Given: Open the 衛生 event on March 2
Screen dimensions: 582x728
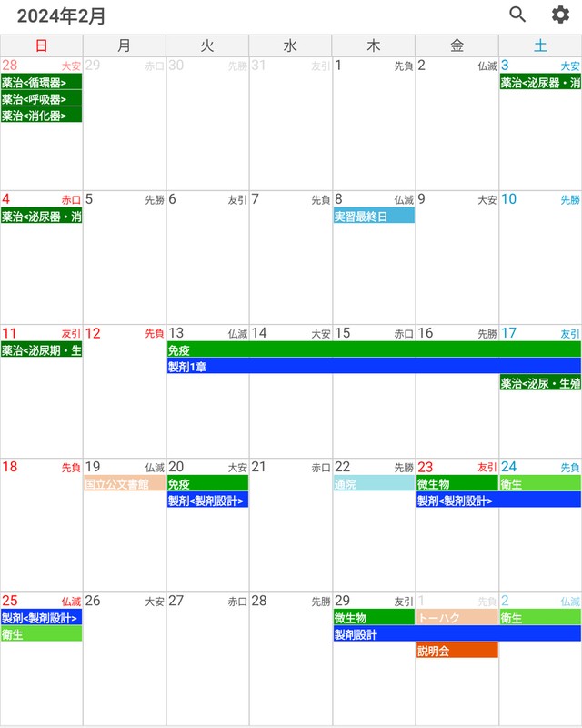Looking at the screenshot, I should pos(540,618).
